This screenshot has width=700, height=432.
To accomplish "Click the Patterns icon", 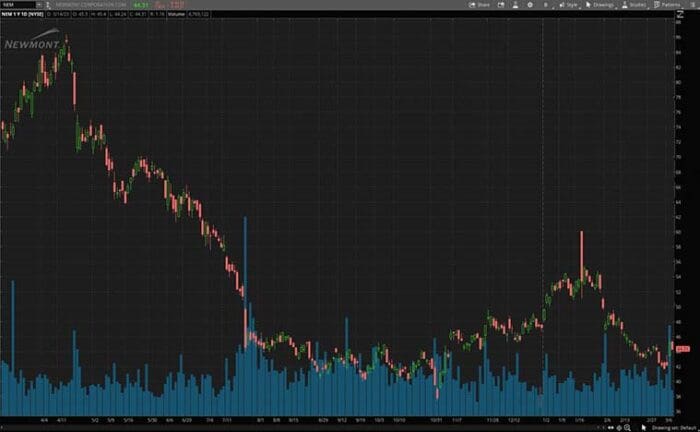I will tap(657, 5).
